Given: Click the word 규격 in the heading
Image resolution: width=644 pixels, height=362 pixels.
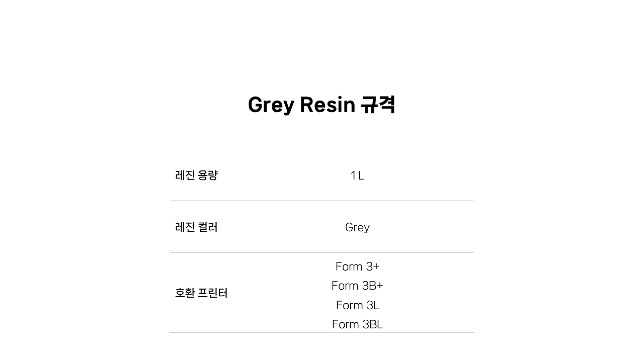Looking at the screenshot, I should point(378,105).
